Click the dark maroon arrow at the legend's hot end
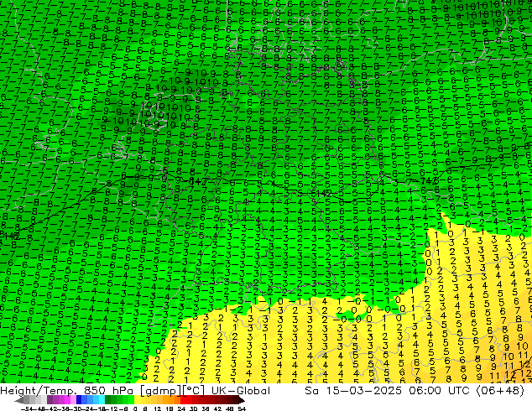532x411 pixels. [242, 400]
